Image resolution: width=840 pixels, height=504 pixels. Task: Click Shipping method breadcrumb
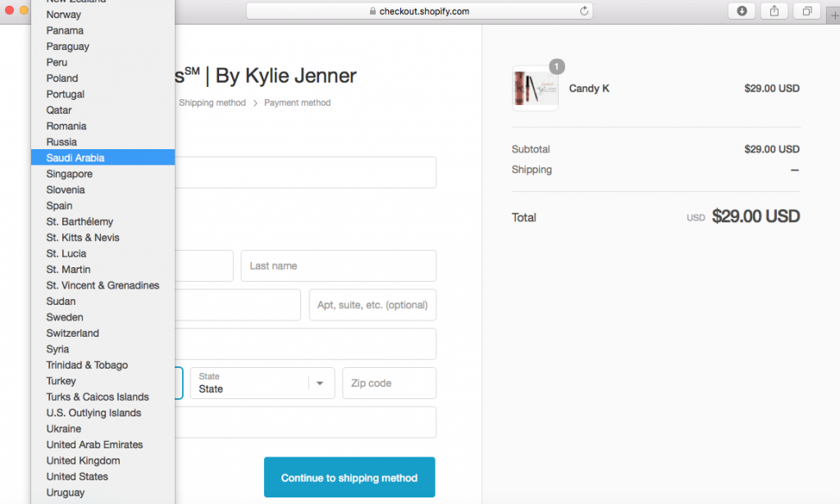212,102
